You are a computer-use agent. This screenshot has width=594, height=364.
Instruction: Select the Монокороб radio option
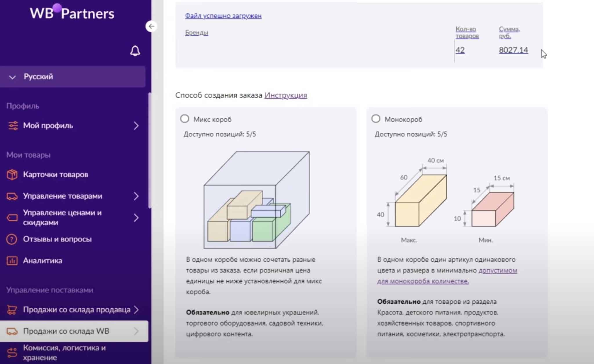click(376, 119)
